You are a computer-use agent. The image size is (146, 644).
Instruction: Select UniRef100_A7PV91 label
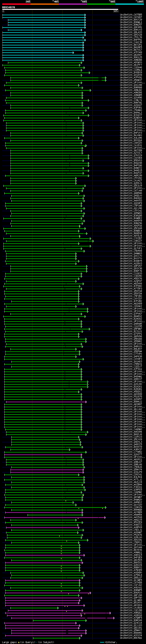click(131, 78)
